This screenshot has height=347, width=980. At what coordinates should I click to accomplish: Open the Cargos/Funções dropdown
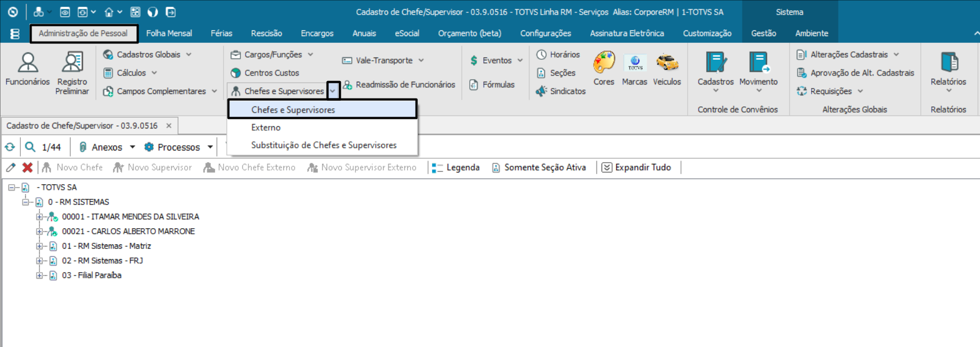(x=311, y=55)
